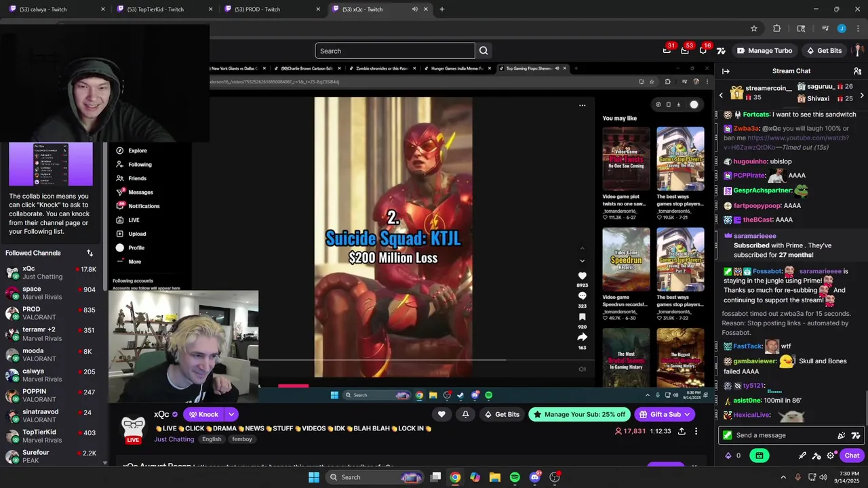Open the Just Chatting category link

[174, 439]
